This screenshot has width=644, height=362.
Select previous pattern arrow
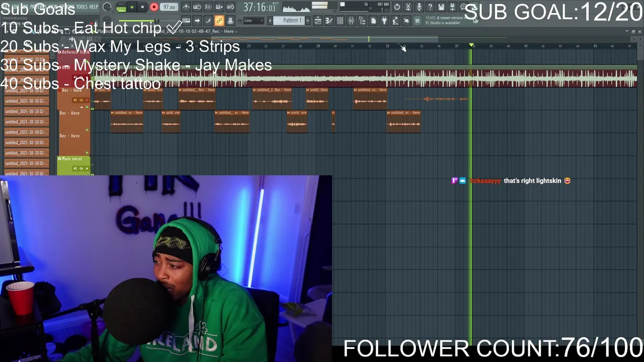[270, 21]
